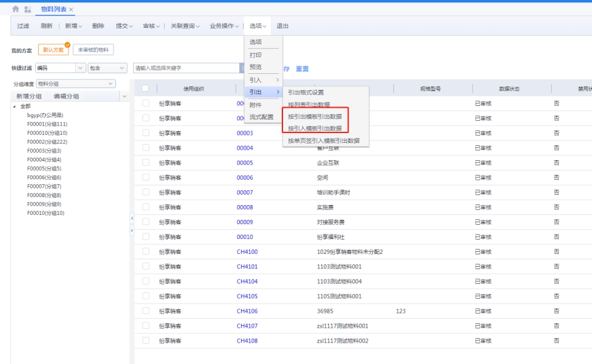
Task: Click the 纷享福利社 name cell
Action: point(331,237)
